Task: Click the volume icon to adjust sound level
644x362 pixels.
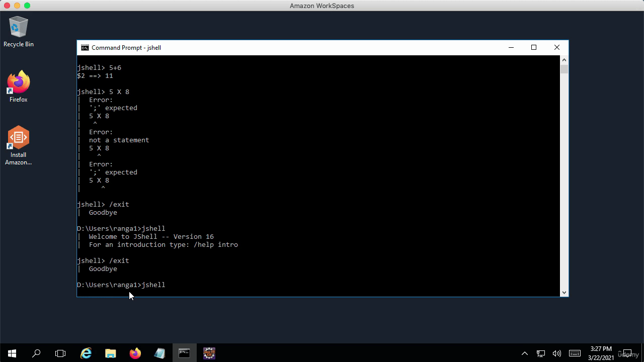Action: [x=557, y=353]
